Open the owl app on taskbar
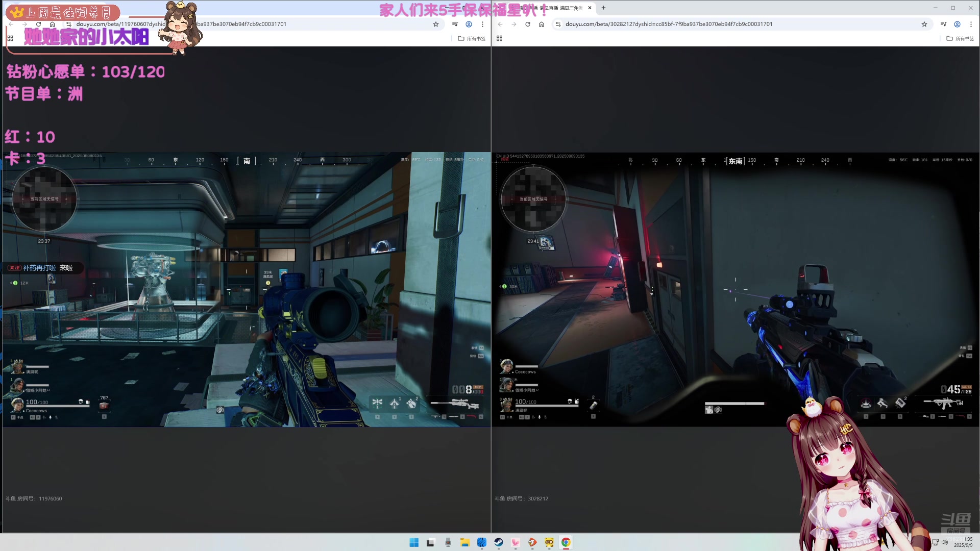Screen dimensions: 980x551 549,542
